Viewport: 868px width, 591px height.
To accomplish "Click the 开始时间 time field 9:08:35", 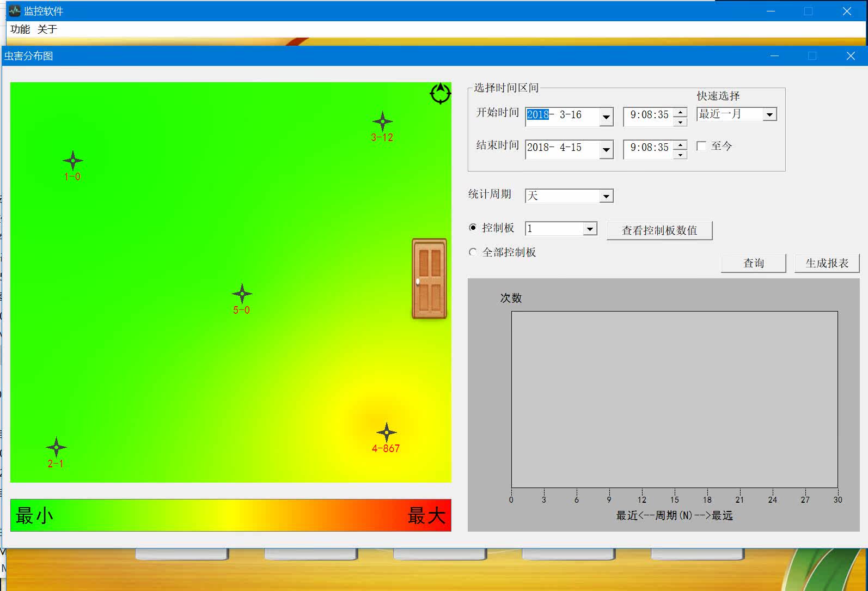I will (x=649, y=115).
